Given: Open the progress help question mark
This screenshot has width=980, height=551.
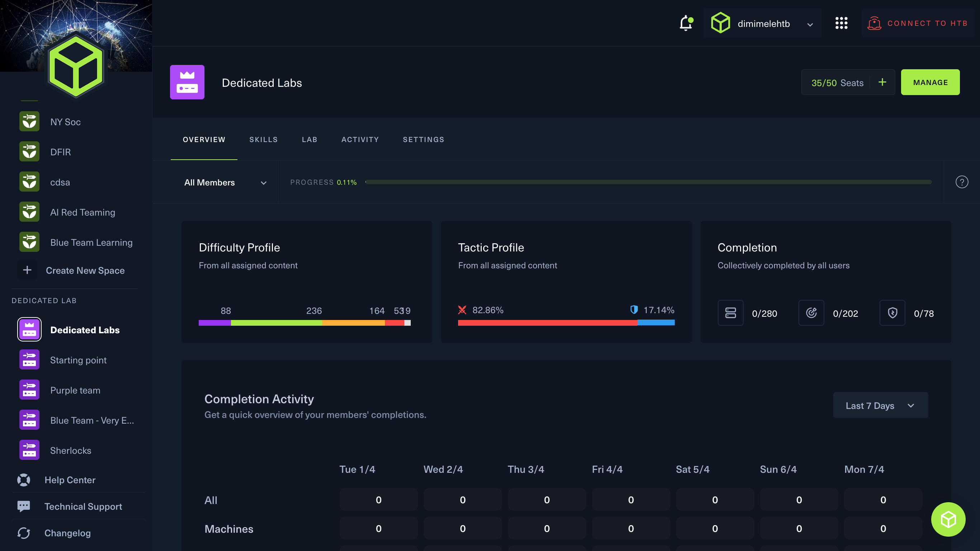Looking at the screenshot, I should [962, 182].
